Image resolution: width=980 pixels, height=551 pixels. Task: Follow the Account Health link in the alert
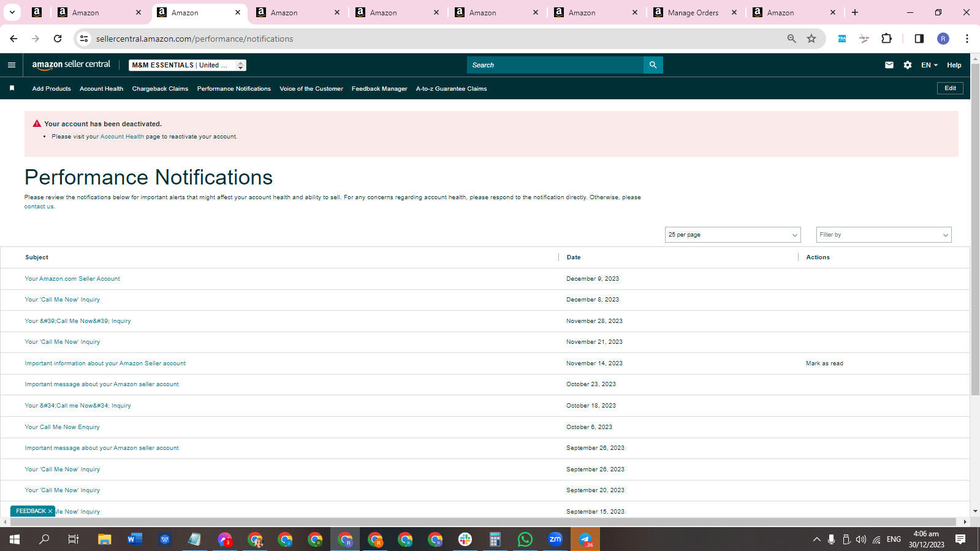(x=122, y=137)
